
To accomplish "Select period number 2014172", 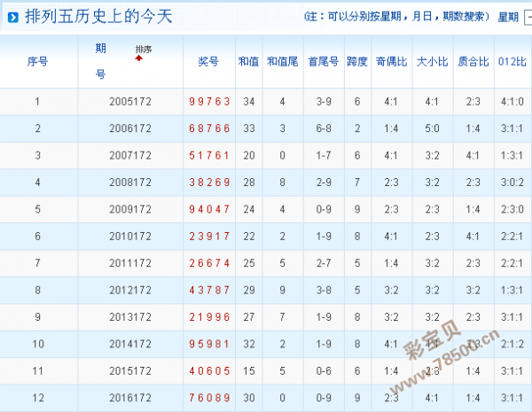I will [x=130, y=344].
